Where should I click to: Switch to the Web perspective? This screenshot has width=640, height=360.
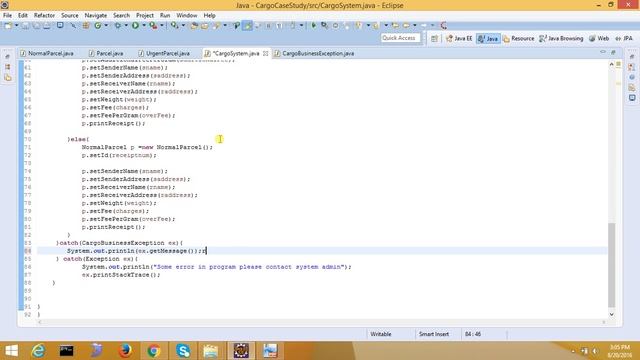599,38
